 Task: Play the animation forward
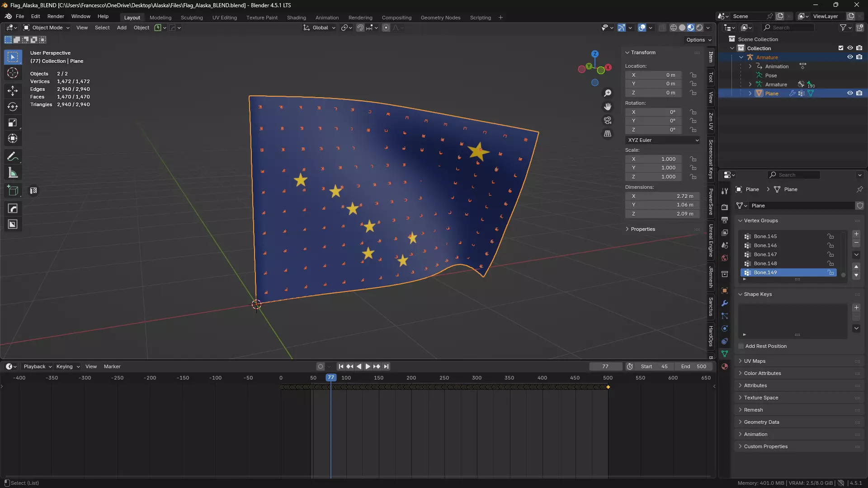[x=368, y=366]
